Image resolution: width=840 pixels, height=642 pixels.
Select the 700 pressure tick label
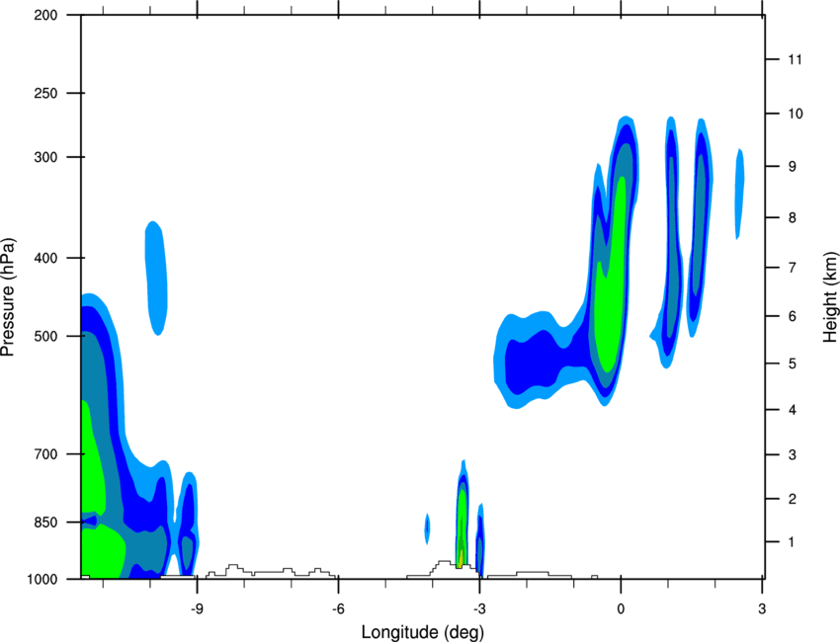tap(45, 454)
